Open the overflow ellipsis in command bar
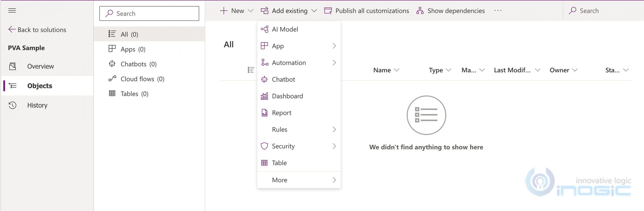Viewport: 644px width, 211px height. pyautogui.click(x=498, y=11)
